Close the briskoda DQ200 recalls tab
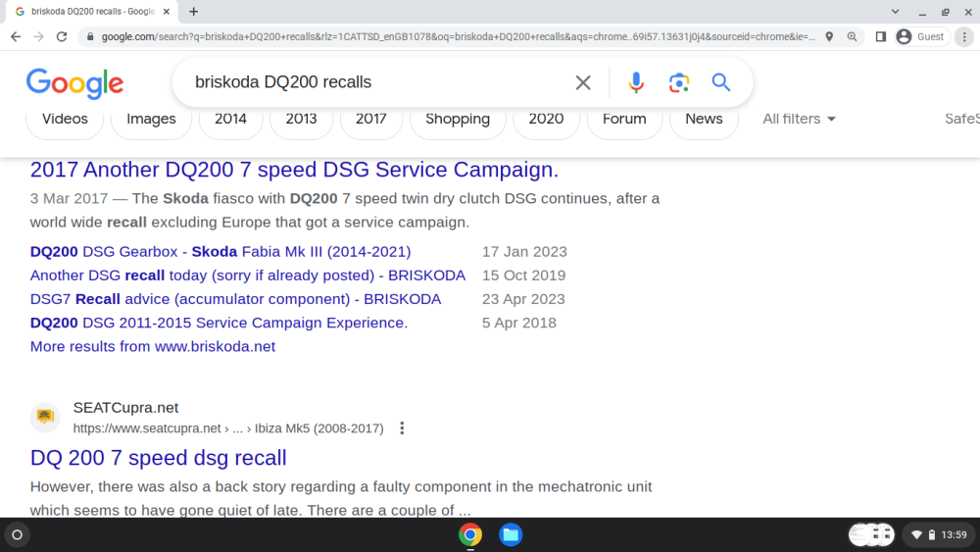 click(167, 11)
